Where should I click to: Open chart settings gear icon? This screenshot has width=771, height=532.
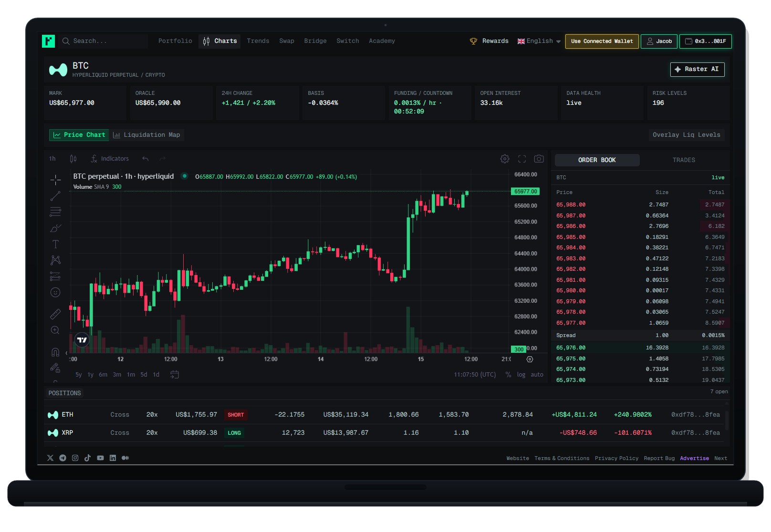click(505, 159)
